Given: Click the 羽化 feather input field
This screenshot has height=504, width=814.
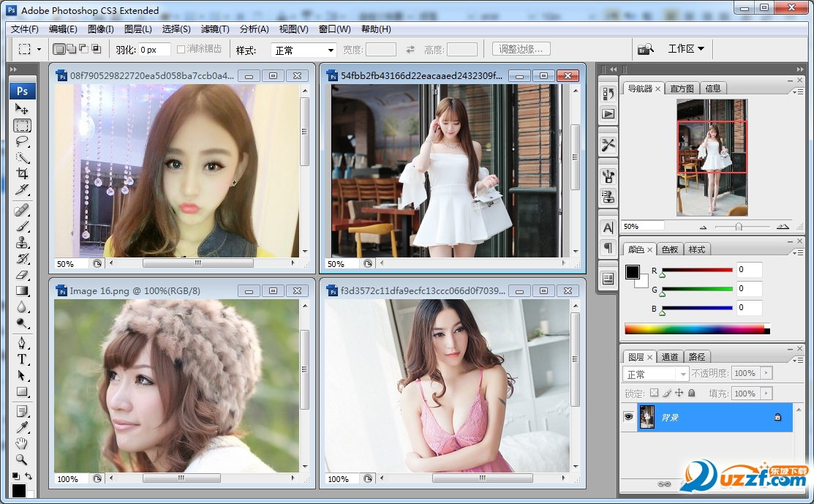Looking at the screenshot, I should pyautogui.click(x=154, y=50).
